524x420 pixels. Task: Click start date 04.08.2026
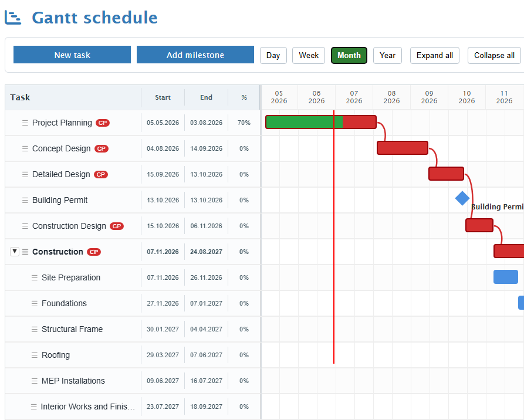163,148
